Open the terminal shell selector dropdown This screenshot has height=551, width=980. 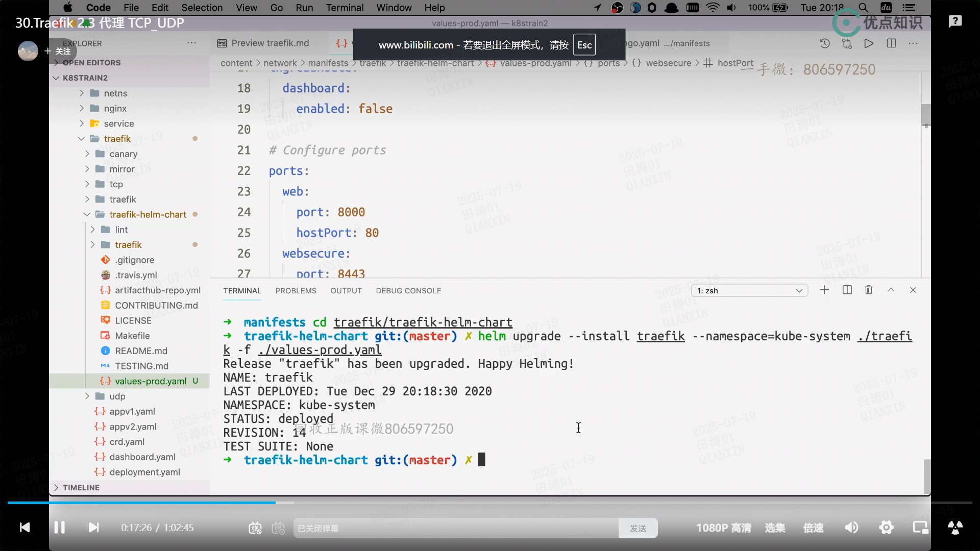coord(749,291)
